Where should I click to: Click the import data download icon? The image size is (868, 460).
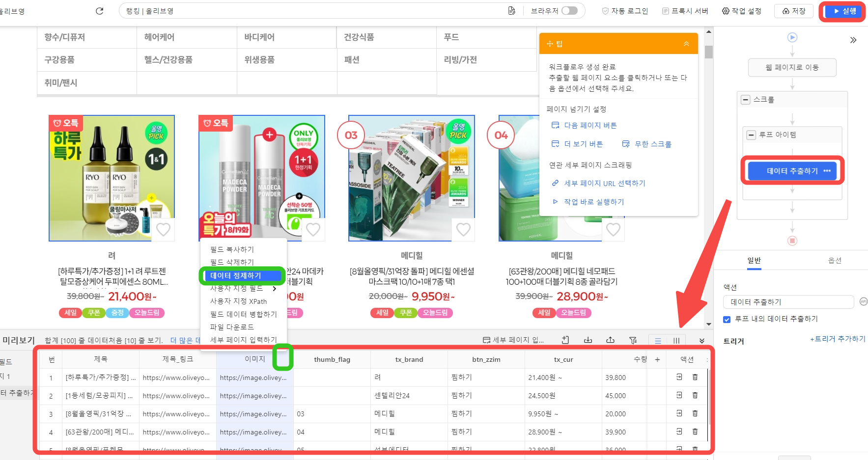588,340
